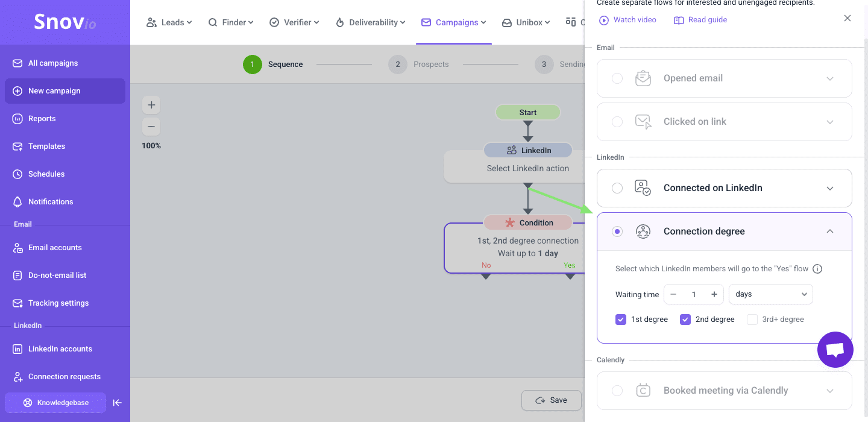Collapse the sidebar with arrow icon
Screen dimensions: 868x422
[x=118, y=403]
